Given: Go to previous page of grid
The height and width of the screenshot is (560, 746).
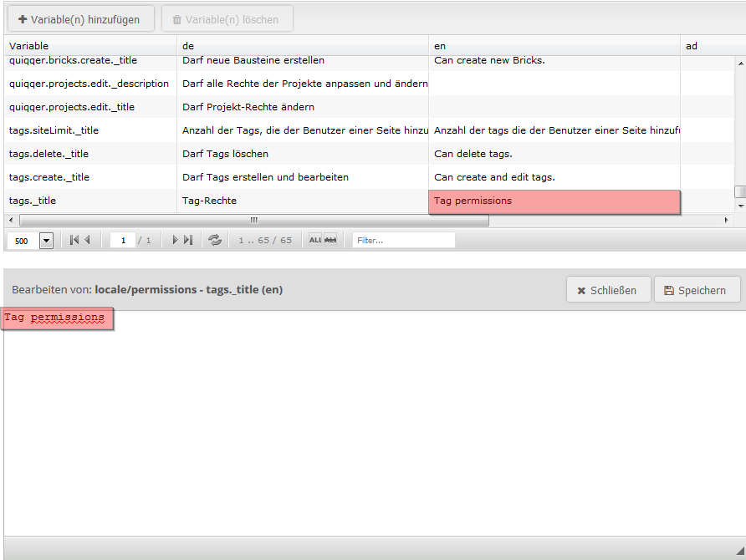Looking at the screenshot, I should [87, 240].
